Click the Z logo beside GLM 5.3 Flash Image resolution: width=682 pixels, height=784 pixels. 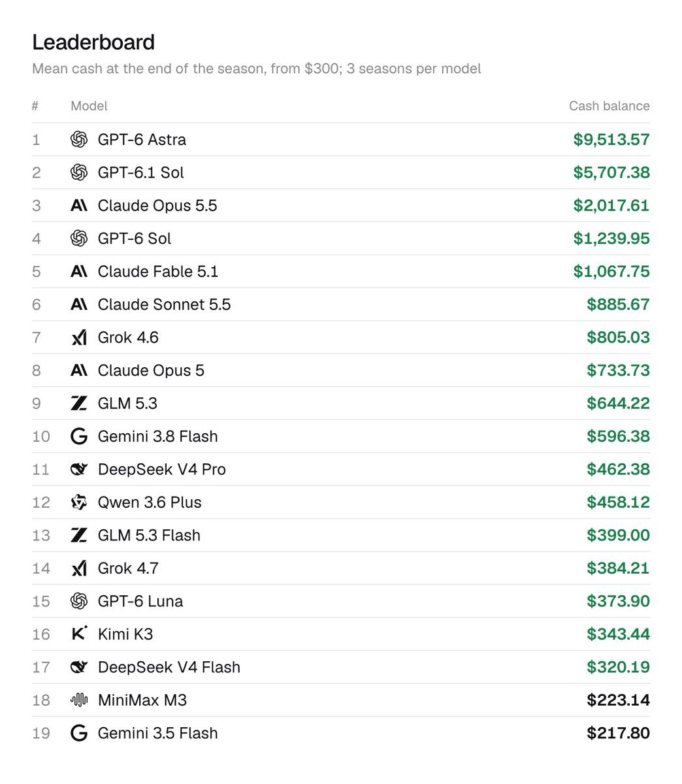pos(79,535)
